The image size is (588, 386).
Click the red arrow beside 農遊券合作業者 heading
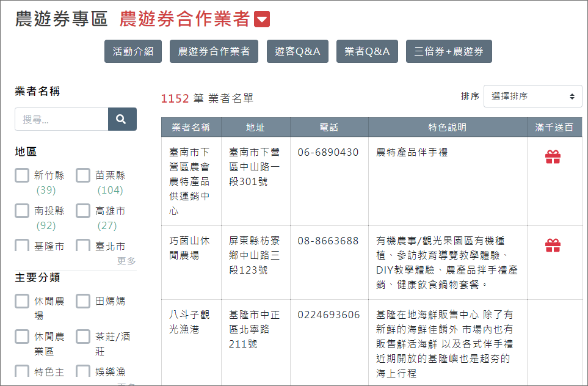(262, 20)
